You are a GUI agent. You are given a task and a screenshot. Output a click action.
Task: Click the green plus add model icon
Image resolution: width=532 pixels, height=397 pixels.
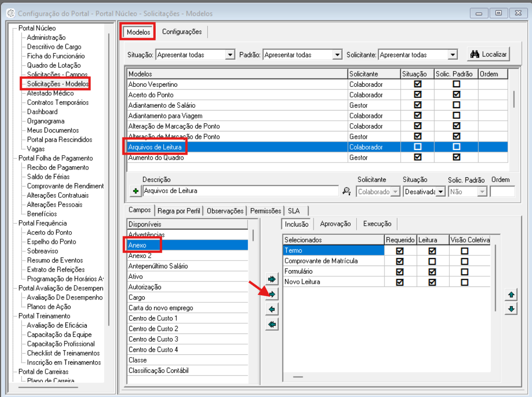click(135, 191)
